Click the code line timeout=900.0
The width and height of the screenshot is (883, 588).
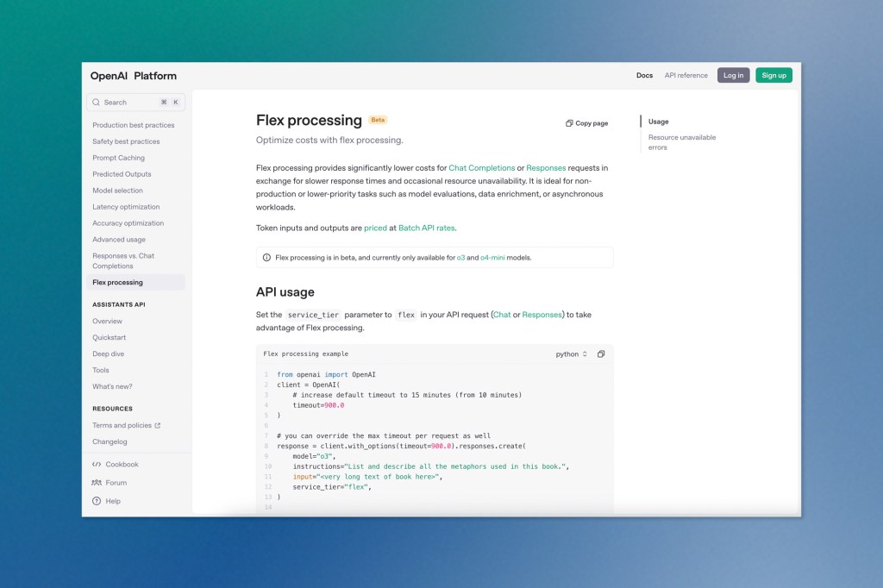point(318,405)
